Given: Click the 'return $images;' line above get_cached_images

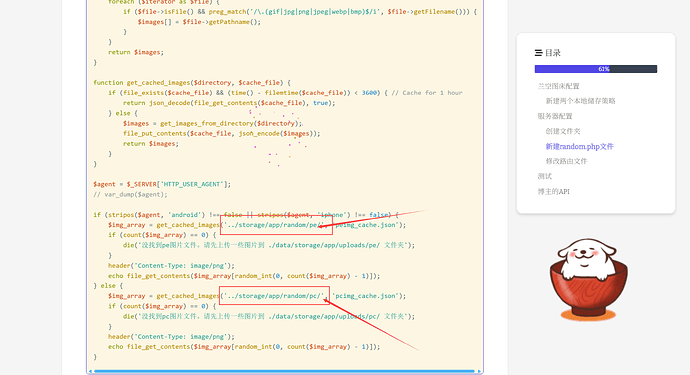Looking at the screenshot, I should pos(136,52).
